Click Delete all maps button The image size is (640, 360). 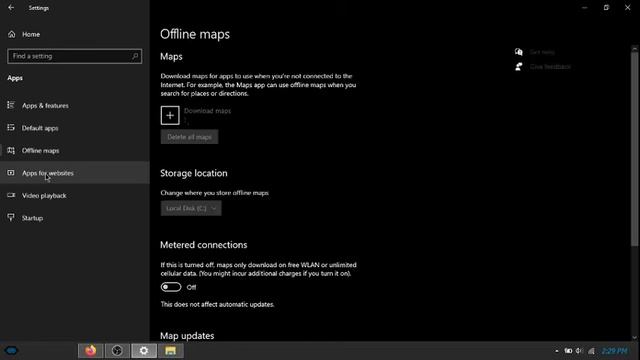coord(189,137)
